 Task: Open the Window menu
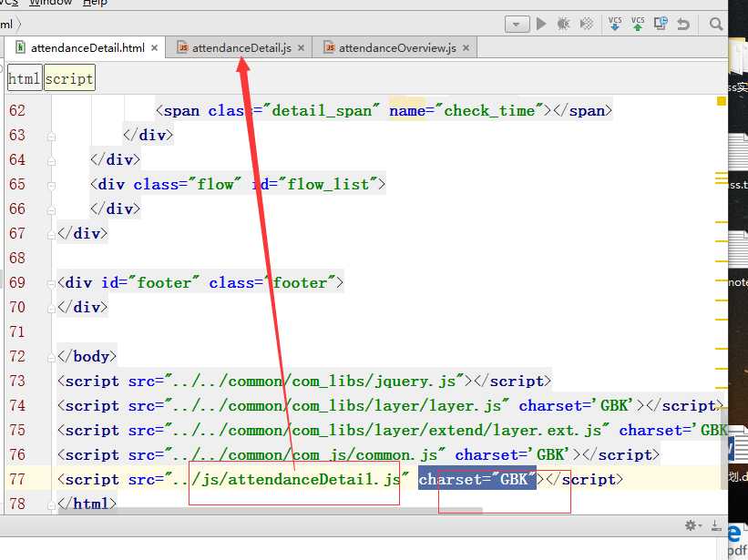(x=50, y=3)
